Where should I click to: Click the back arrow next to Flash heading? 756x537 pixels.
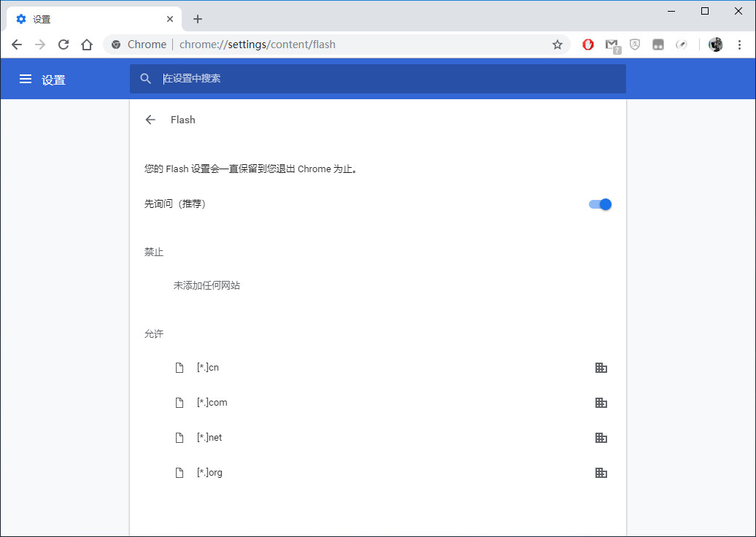(x=150, y=120)
